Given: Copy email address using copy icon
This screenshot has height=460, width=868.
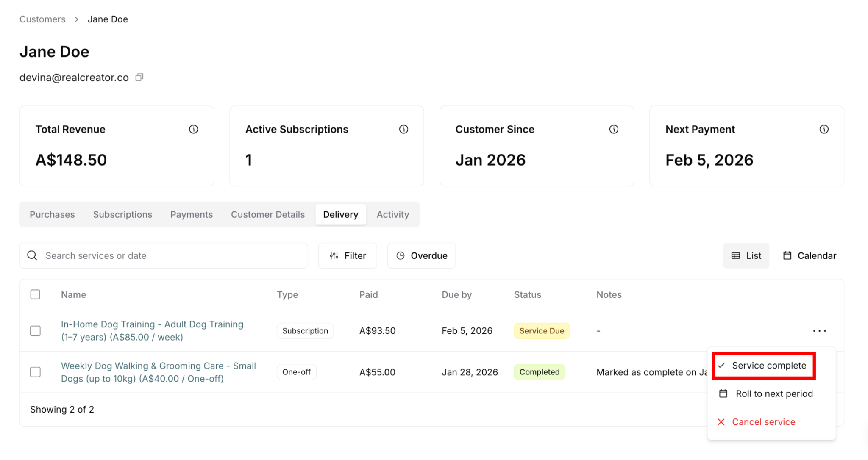Looking at the screenshot, I should tap(139, 78).
